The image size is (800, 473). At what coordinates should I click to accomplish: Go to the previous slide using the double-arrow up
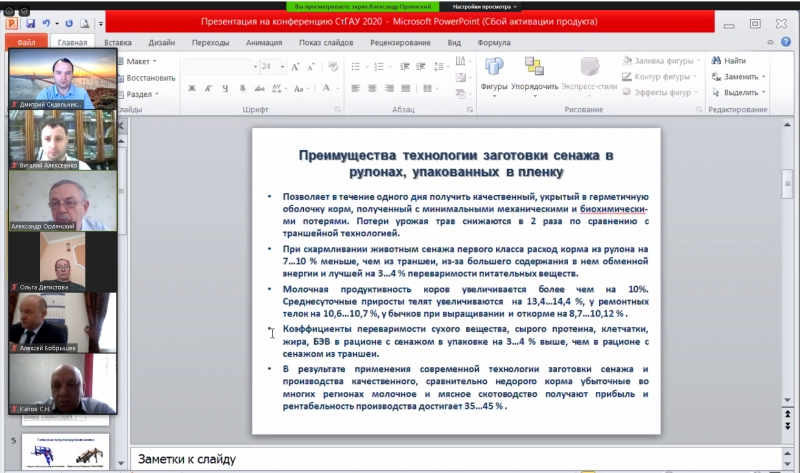pyautogui.click(x=788, y=415)
